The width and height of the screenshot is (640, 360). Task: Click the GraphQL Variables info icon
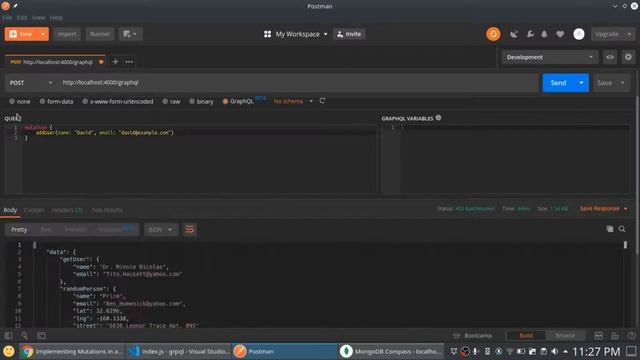[438, 118]
